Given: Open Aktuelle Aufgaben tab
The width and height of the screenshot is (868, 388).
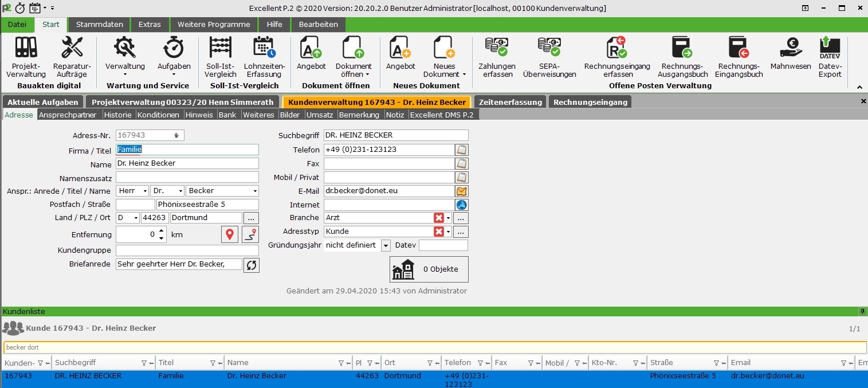Looking at the screenshot, I should tap(43, 102).
